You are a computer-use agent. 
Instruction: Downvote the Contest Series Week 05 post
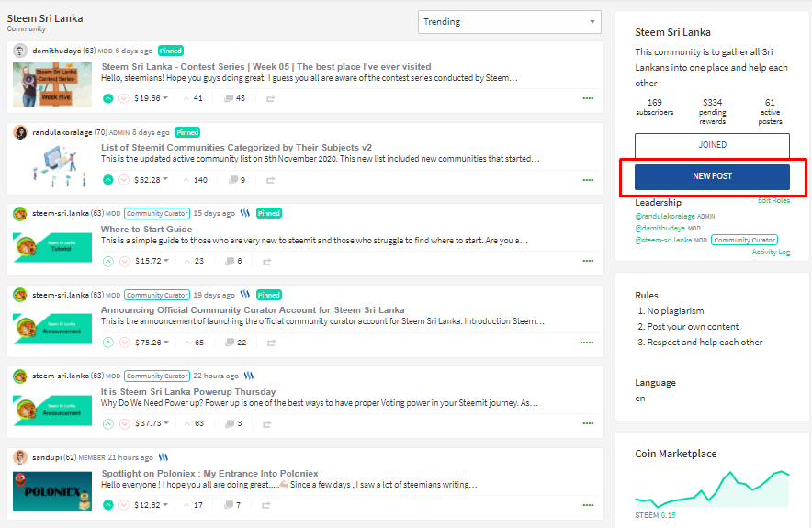[124, 98]
